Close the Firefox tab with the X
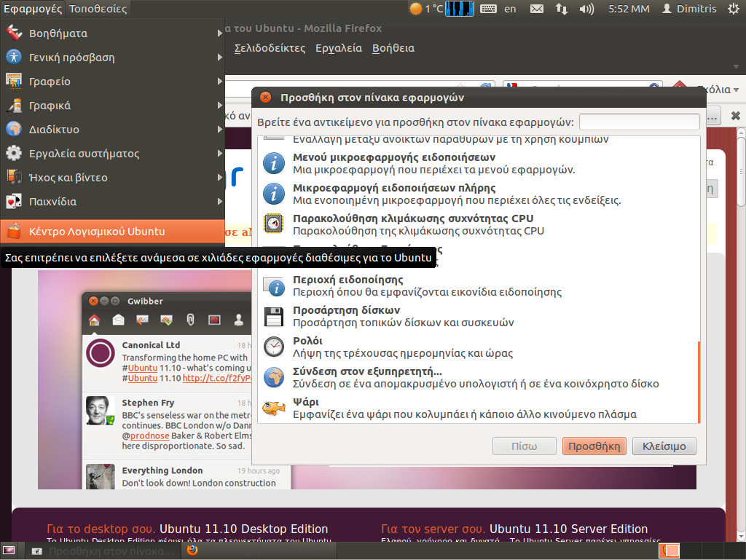This screenshot has height=560, width=746. click(x=736, y=116)
